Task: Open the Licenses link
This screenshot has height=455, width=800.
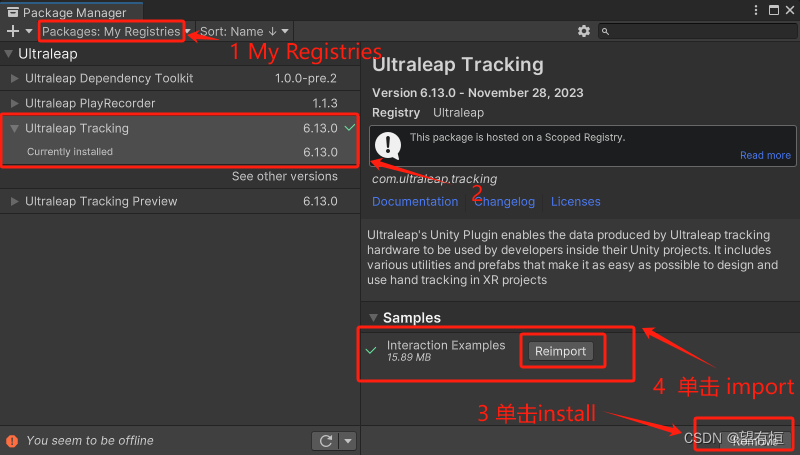Action: pyautogui.click(x=576, y=201)
